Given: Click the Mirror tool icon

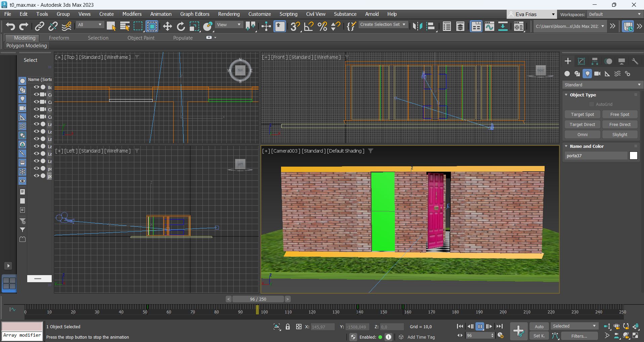Looking at the screenshot, I should (x=417, y=26).
